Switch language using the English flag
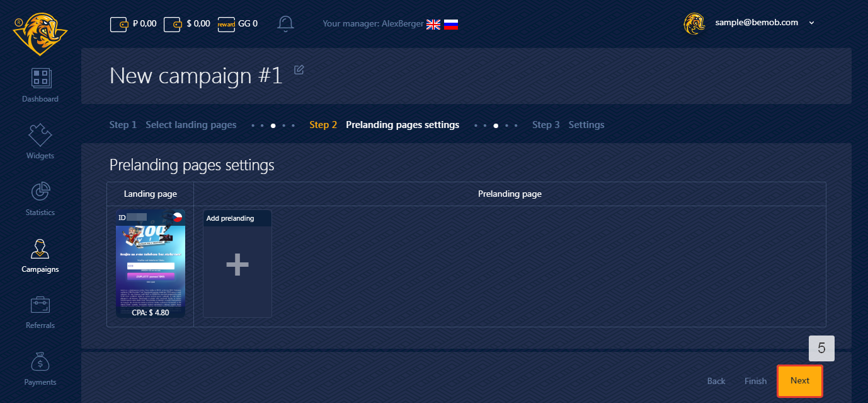This screenshot has height=403, width=868. (x=432, y=24)
